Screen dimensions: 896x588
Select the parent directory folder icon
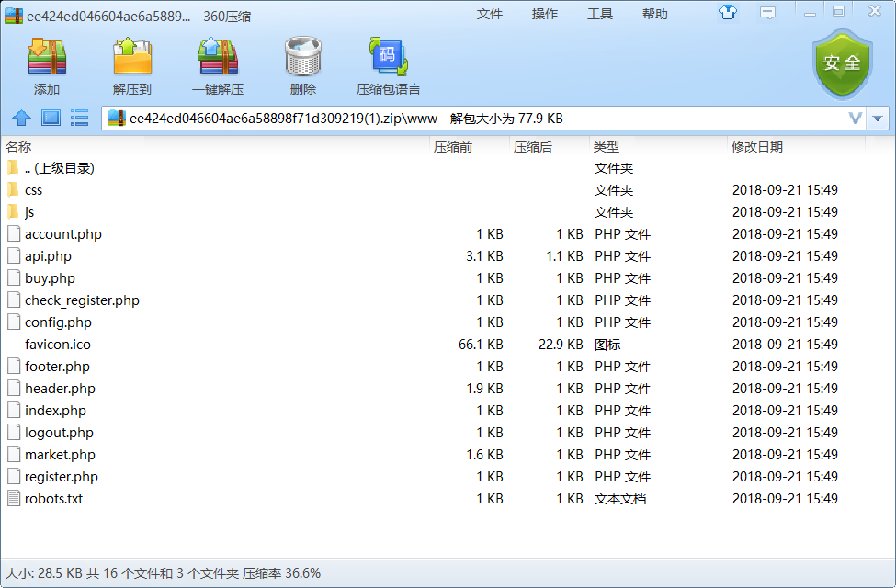coord(13,168)
